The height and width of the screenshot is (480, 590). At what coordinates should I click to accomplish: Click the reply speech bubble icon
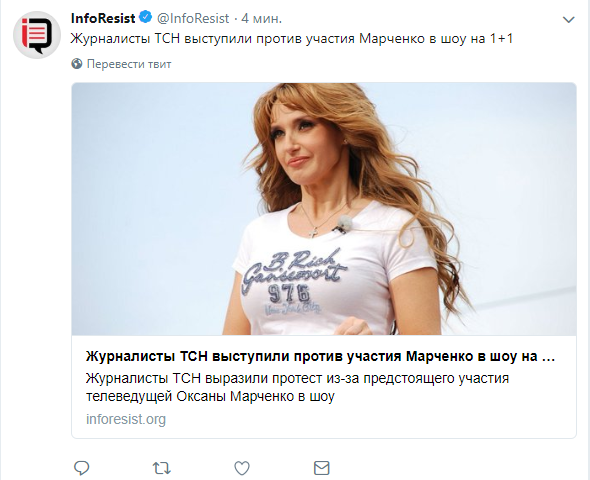click(81, 468)
